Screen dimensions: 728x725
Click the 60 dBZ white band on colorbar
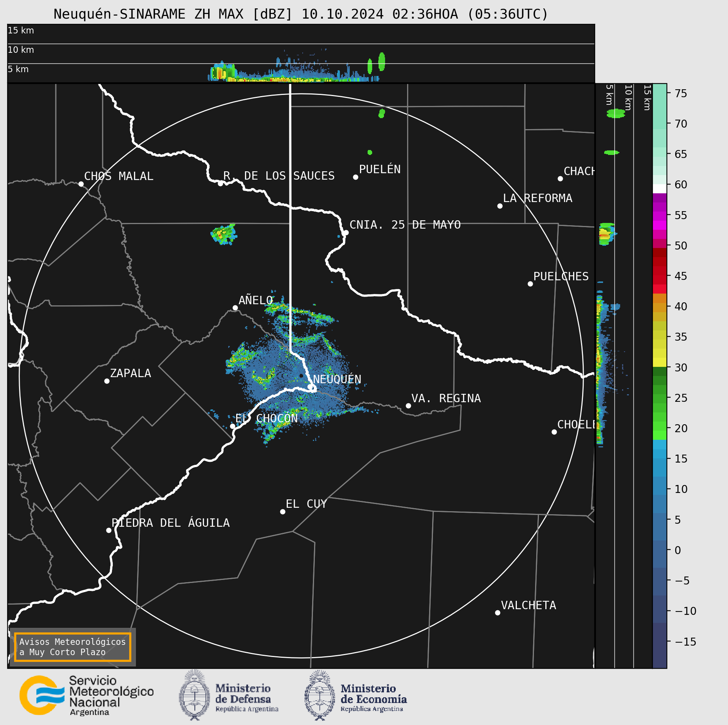pyautogui.click(x=660, y=189)
